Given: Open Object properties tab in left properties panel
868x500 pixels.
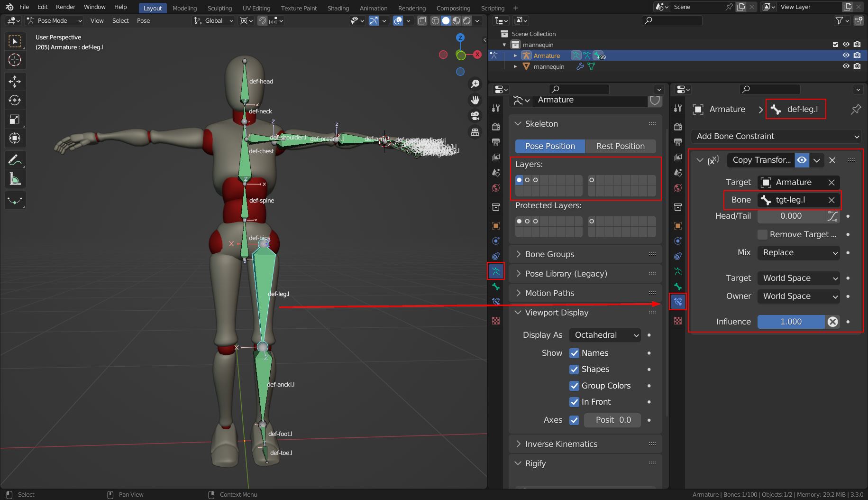Looking at the screenshot, I should point(496,226).
